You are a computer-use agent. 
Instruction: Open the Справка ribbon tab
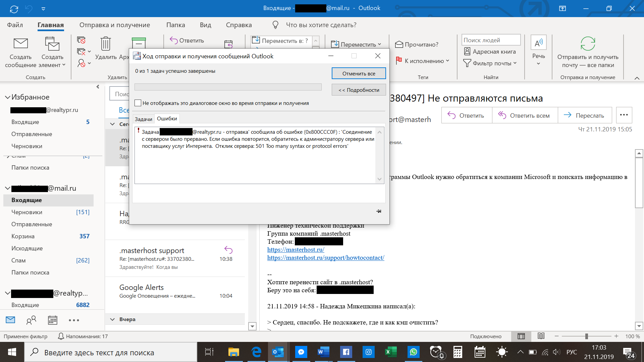coord(239,25)
